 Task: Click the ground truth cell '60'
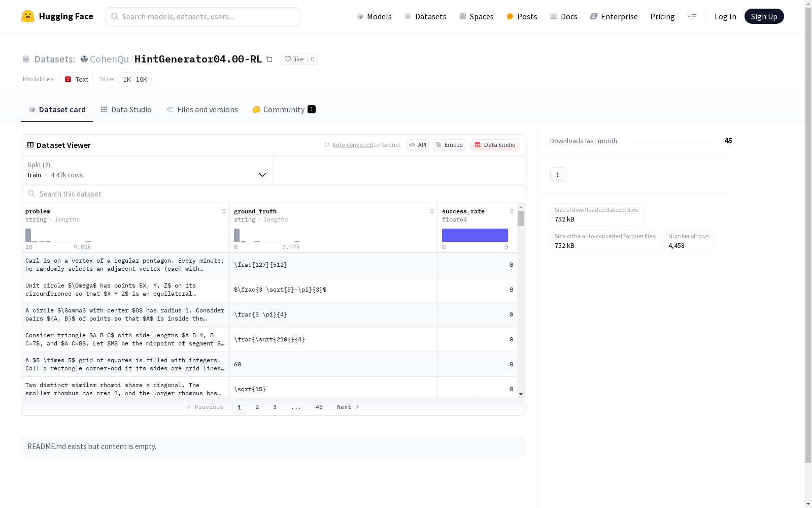(333, 364)
